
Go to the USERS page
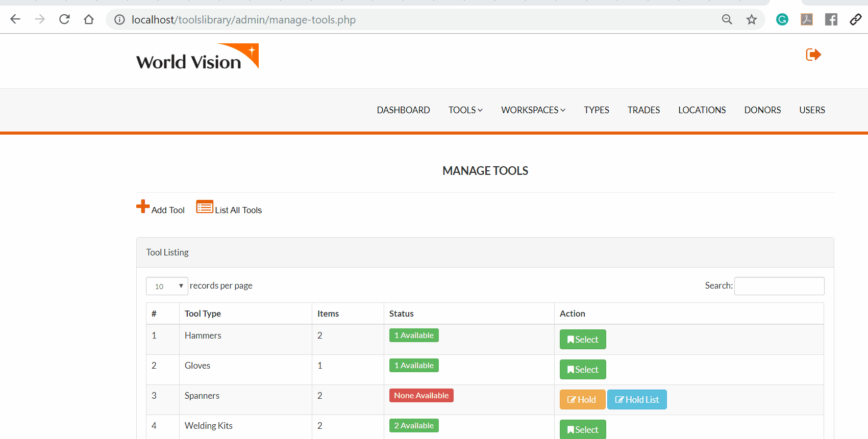812,110
